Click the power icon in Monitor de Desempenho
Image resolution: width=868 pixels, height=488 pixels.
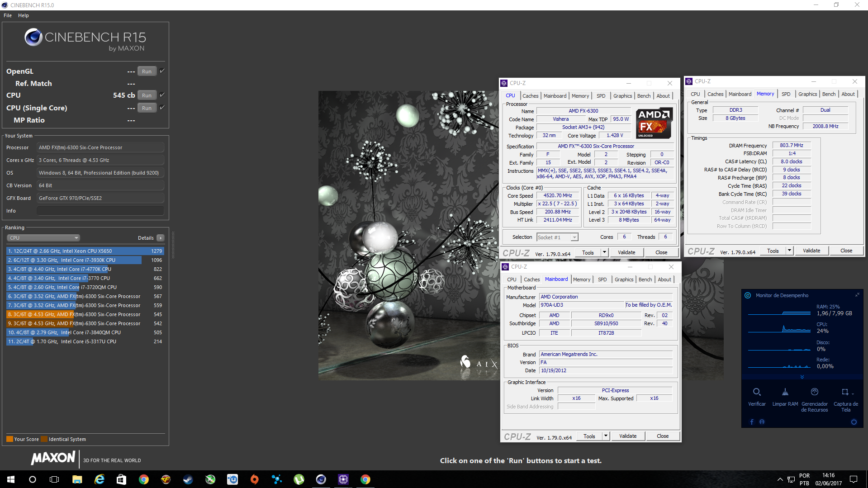point(854,422)
